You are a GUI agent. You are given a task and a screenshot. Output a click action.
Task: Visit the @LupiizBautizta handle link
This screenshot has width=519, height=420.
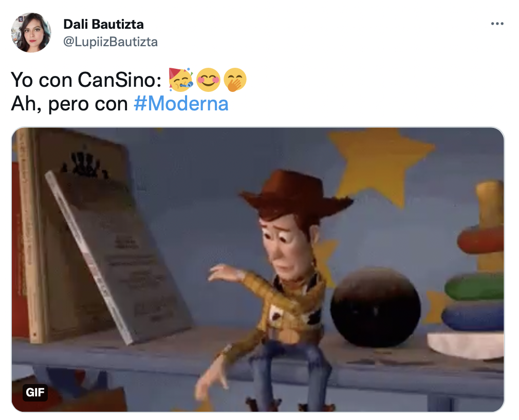(x=110, y=42)
